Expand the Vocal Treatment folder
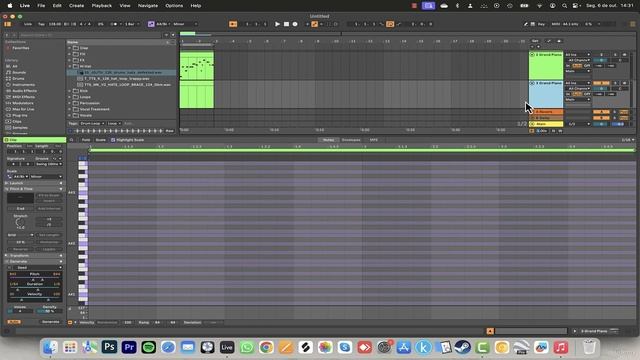 70,109
